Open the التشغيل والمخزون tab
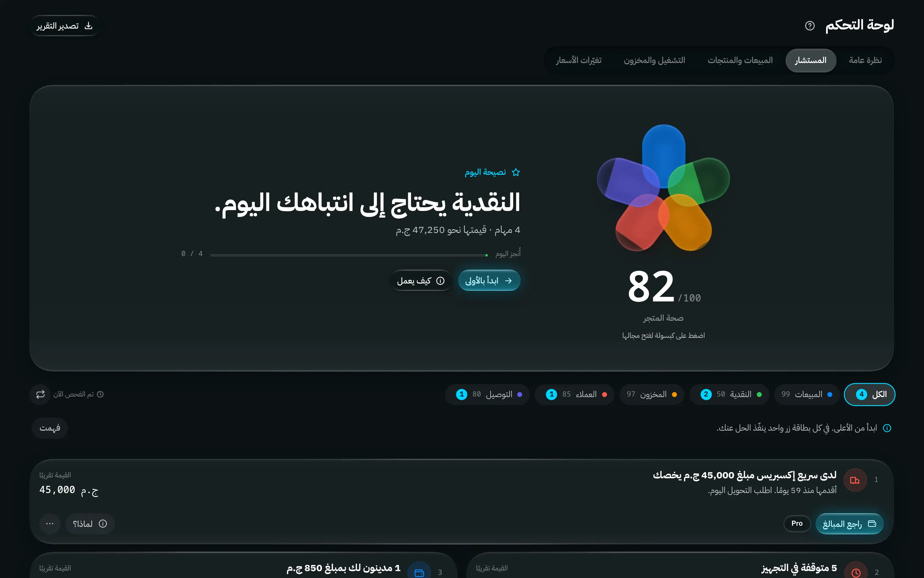The image size is (924, 578). [x=654, y=60]
